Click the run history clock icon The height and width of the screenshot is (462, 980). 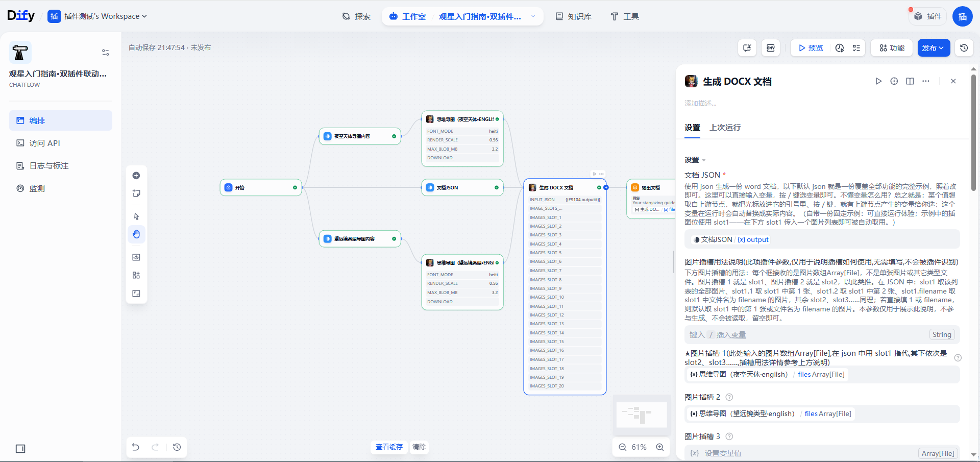coord(840,48)
